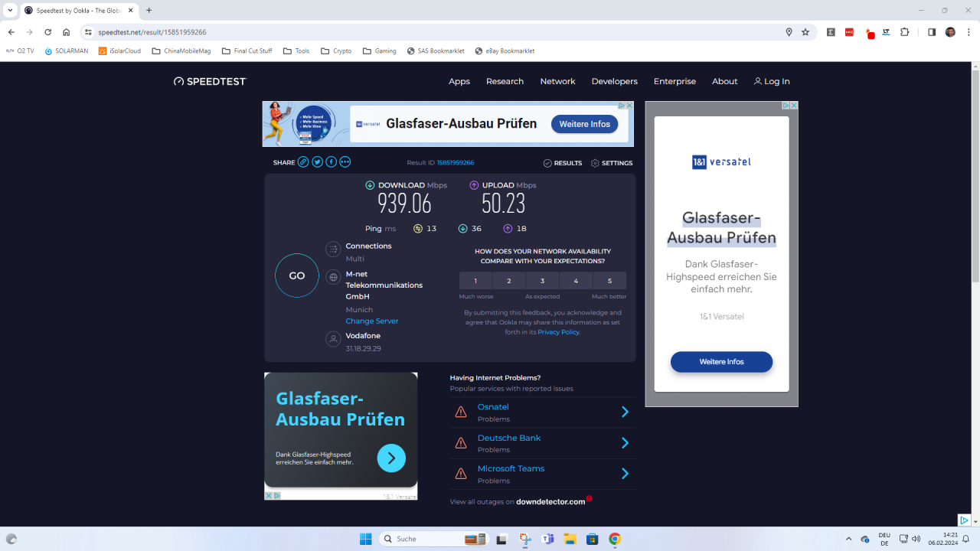This screenshot has height=551, width=980.
Task: Rate network availability as 1
Action: click(475, 281)
